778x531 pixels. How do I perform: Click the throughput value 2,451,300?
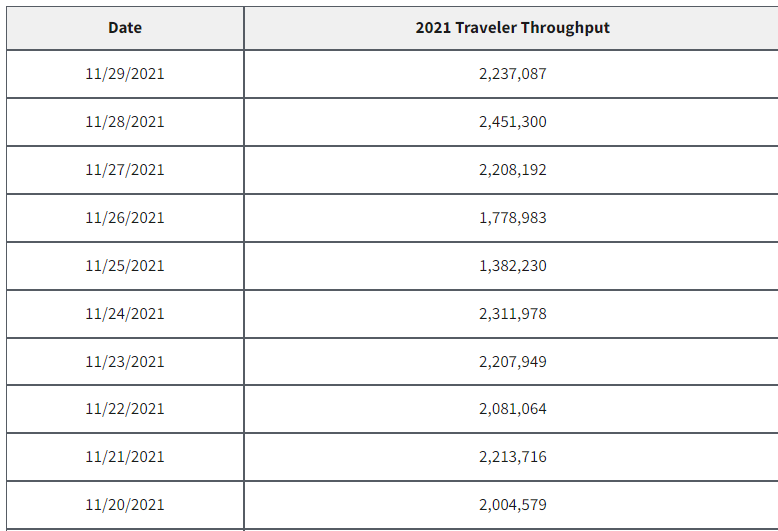[x=513, y=122]
